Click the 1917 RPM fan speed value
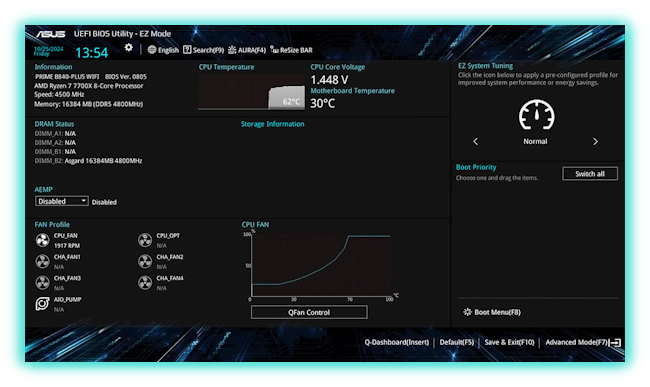Image resolution: width=650 pixels, height=387 pixels. [x=67, y=246]
